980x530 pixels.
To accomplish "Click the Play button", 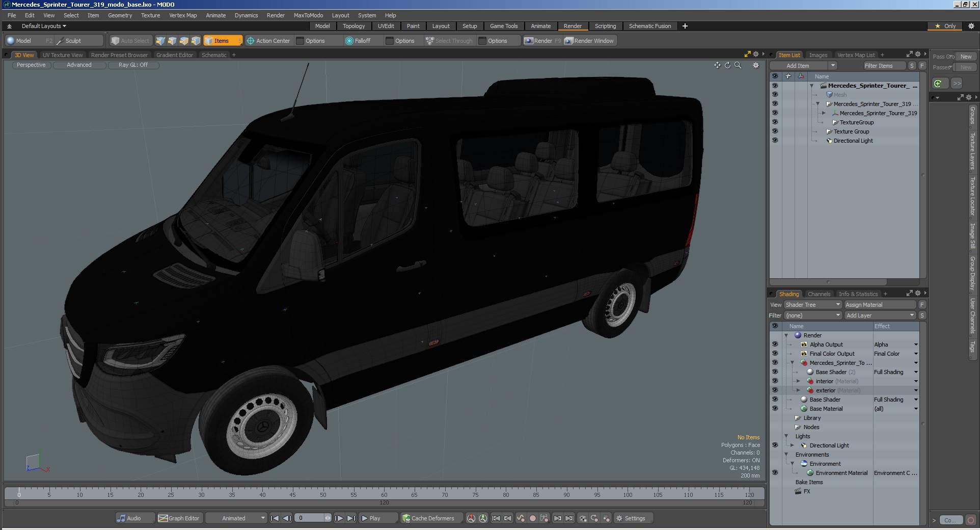I will 377,518.
